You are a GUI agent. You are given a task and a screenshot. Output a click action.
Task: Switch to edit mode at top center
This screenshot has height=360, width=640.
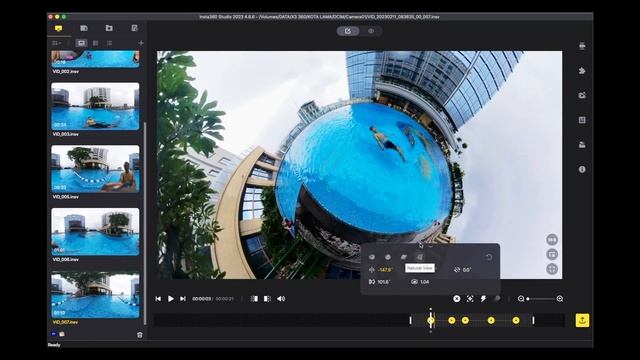348,31
